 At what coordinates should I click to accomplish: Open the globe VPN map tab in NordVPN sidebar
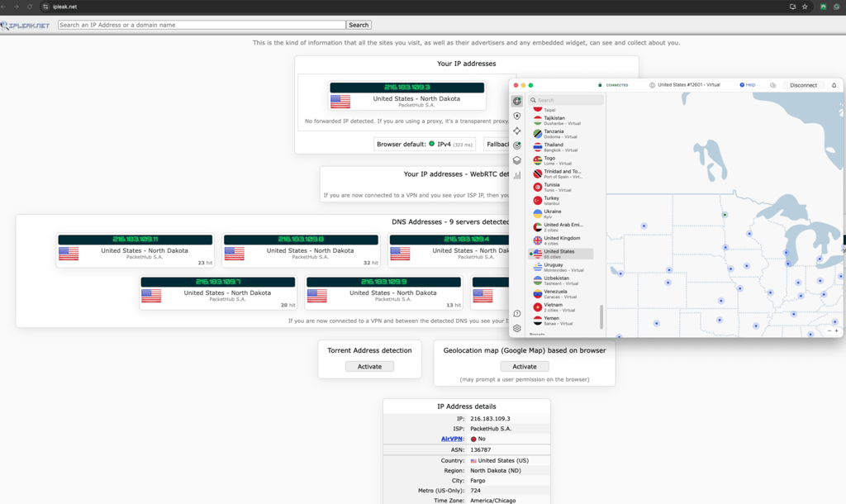[x=517, y=101]
